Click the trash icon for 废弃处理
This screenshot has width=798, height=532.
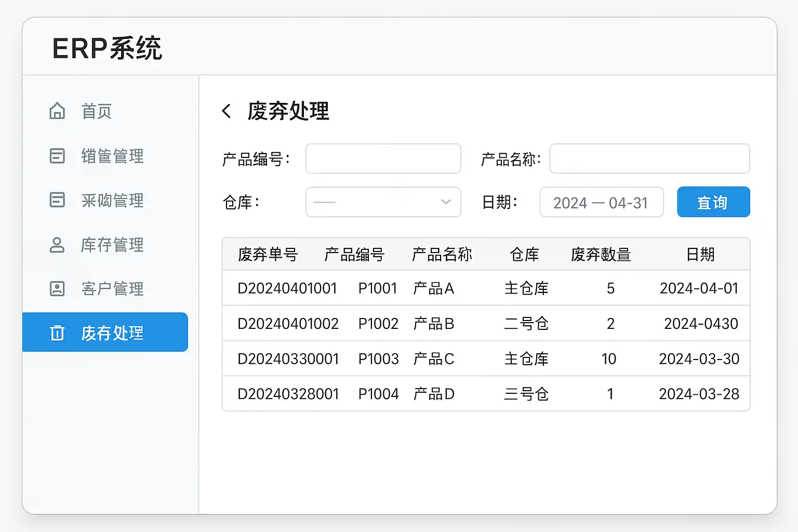point(57,332)
